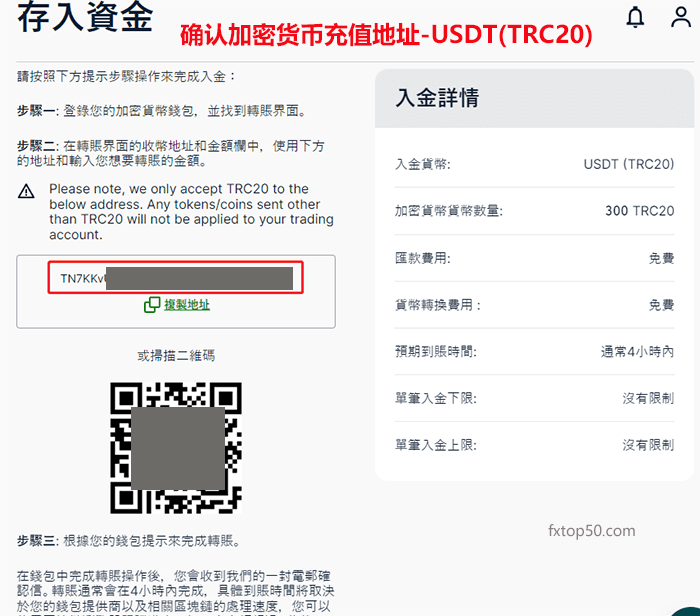Click the confirmation email paragraph about 4小時
Viewport: 700px width, 616px height.
[x=175, y=591]
